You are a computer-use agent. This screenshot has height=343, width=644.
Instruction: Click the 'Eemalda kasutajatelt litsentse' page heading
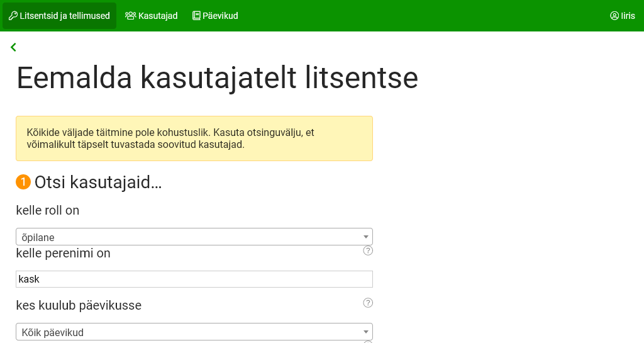click(217, 79)
